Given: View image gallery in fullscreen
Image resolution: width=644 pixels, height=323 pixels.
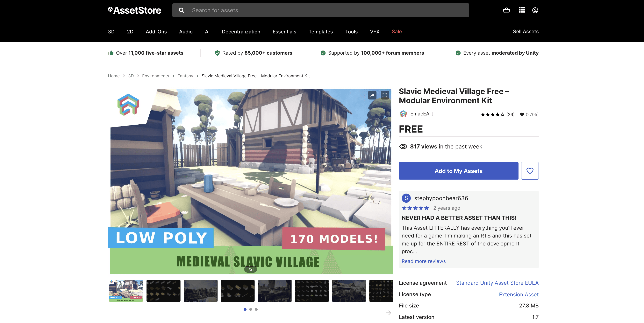Looking at the screenshot, I should point(385,95).
